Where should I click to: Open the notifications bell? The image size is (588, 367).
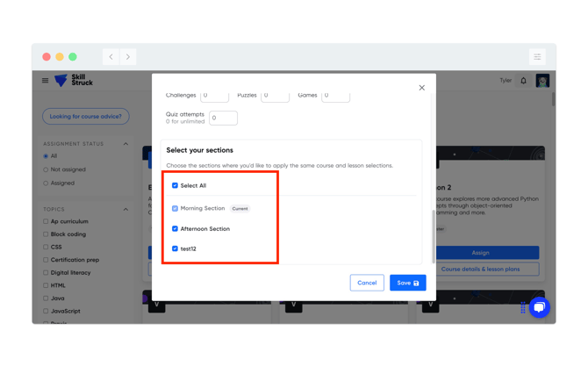pyautogui.click(x=524, y=81)
